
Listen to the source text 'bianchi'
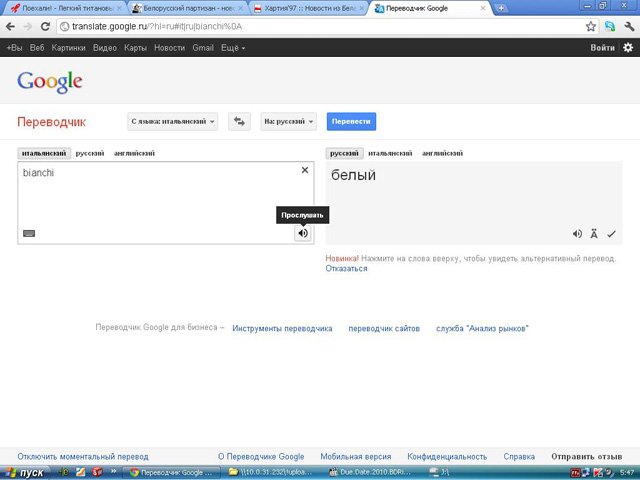click(x=302, y=233)
